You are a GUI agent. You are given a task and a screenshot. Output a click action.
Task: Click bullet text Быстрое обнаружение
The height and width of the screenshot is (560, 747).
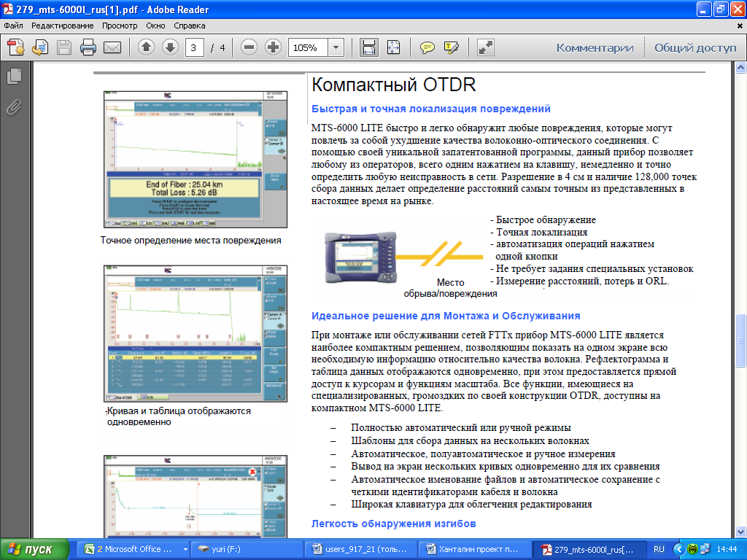[x=546, y=219]
